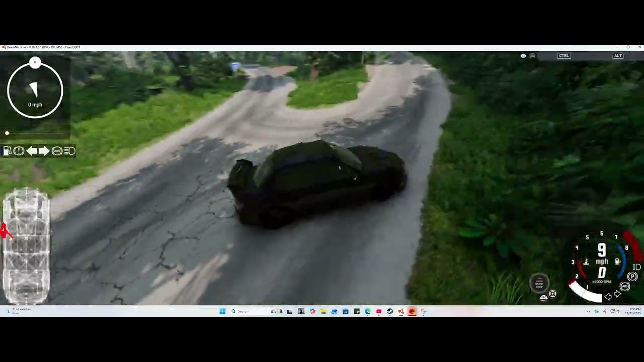This screenshot has width=644, height=362.
Task: Click the black car on the road
Action: click(317, 184)
